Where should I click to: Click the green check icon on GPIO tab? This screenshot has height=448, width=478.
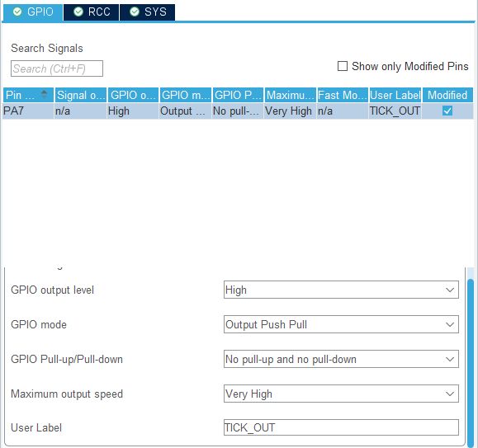(x=17, y=12)
